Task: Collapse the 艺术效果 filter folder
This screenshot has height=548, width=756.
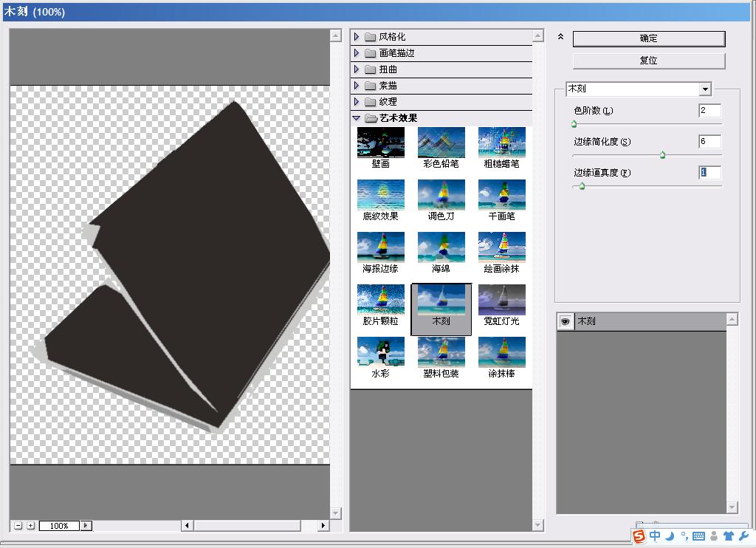Action: tap(357, 117)
